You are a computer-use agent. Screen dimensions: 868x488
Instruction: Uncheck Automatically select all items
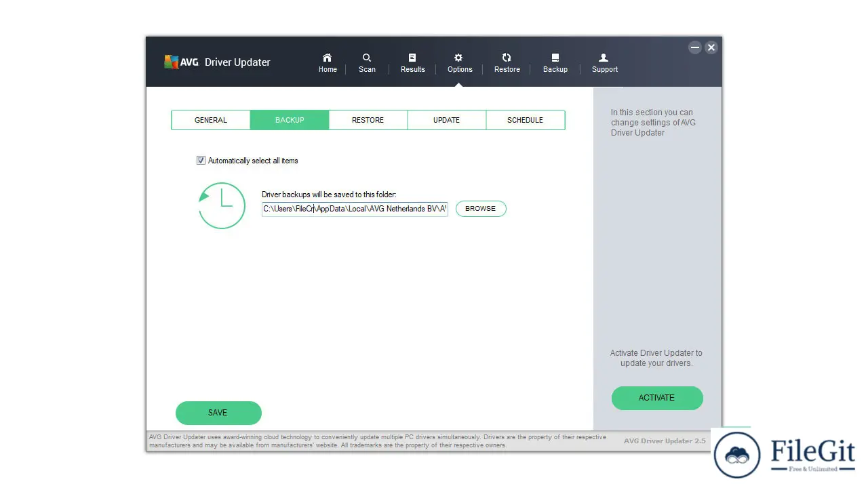click(201, 161)
